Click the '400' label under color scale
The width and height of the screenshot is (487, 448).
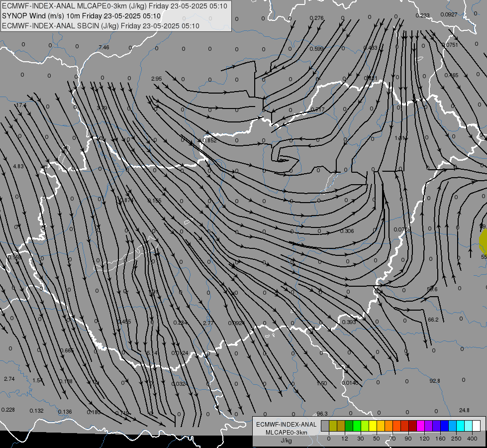(x=472, y=439)
